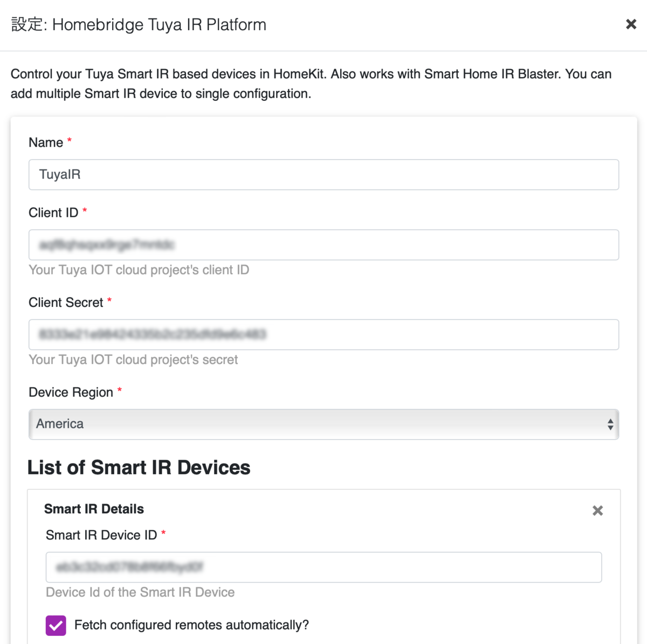The image size is (647, 644).
Task: Click the Client ID label
Action: click(53, 213)
